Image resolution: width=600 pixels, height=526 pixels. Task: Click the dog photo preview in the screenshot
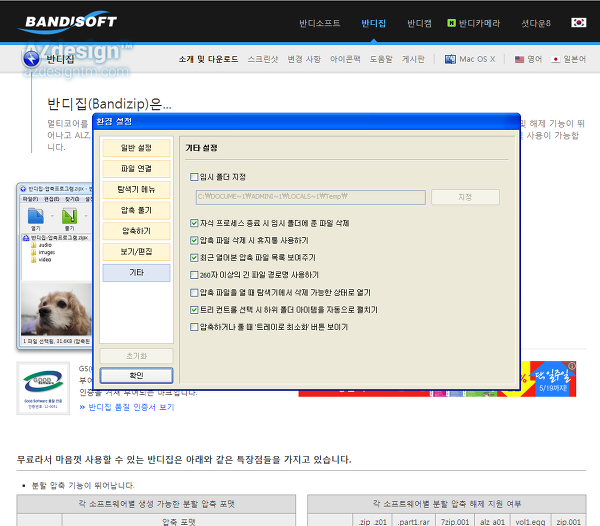pyautogui.click(x=56, y=309)
